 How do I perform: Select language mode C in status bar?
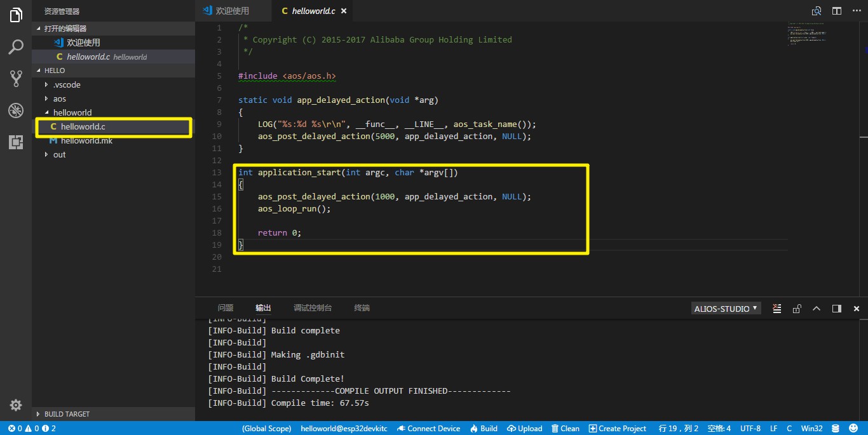tap(789, 429)
